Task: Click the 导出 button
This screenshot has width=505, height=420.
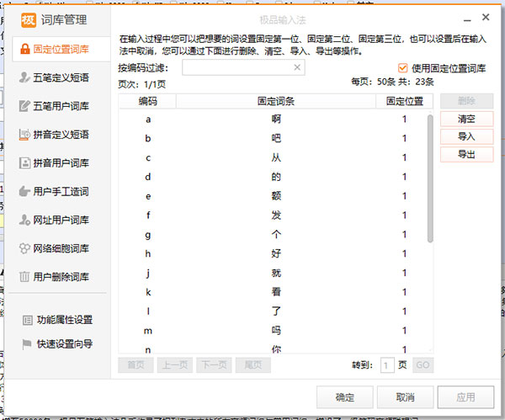Action: pyautogui.click(x=466, y=154)
